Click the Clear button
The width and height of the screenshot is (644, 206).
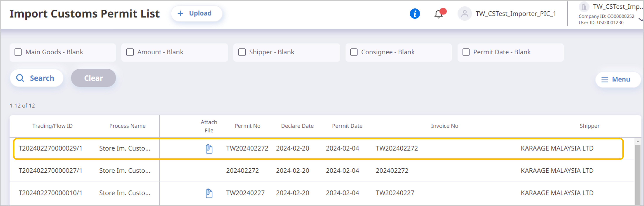point(93,78)
